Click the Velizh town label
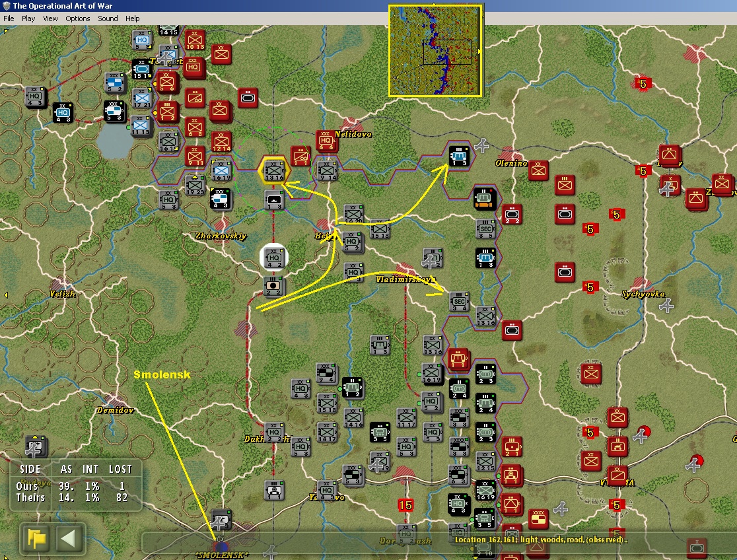 (63, 294)
